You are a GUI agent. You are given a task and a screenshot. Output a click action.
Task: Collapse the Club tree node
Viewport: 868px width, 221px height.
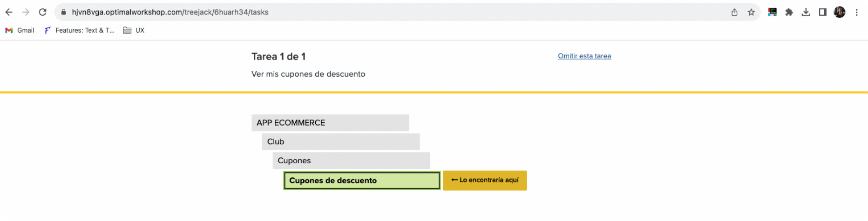pyautogui.click(x=340, y=142)
